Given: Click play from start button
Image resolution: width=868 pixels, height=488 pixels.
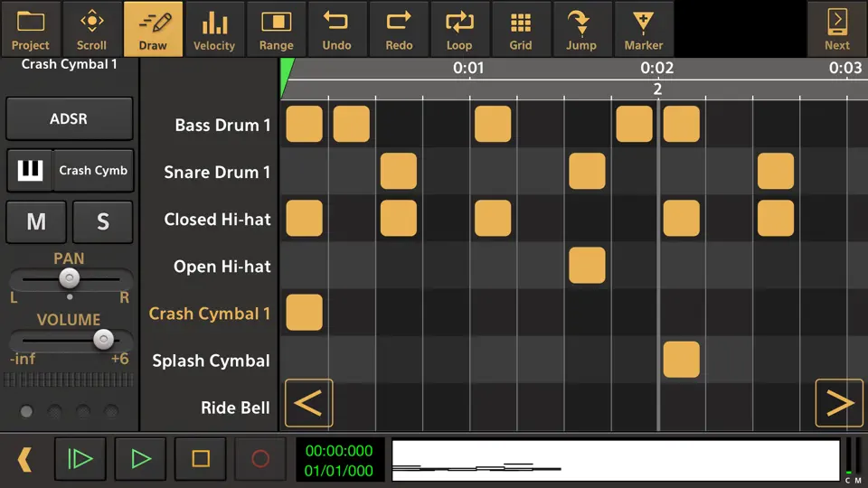Looking at the screenshot, I should 80,459.
